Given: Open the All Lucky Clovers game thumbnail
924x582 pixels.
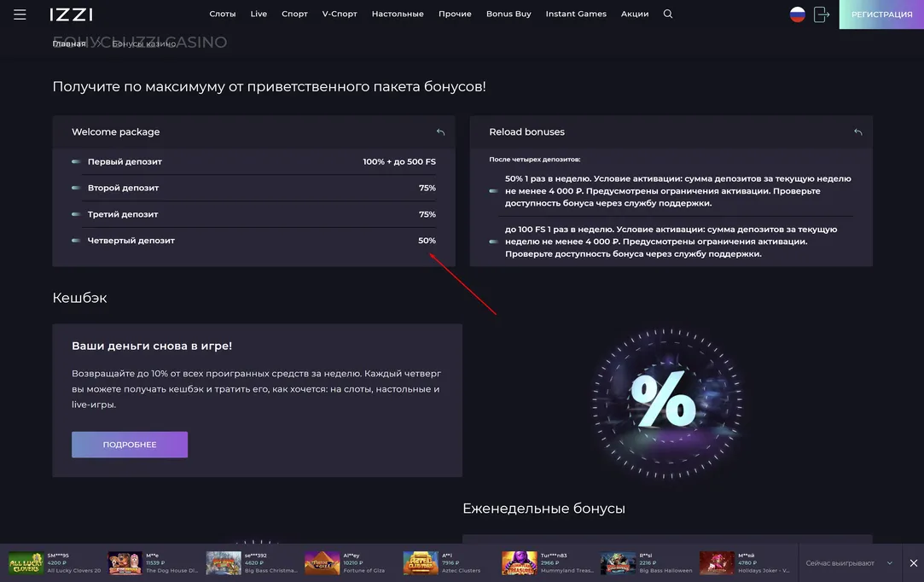Looking at the screenshot, I should coord(26,563).
